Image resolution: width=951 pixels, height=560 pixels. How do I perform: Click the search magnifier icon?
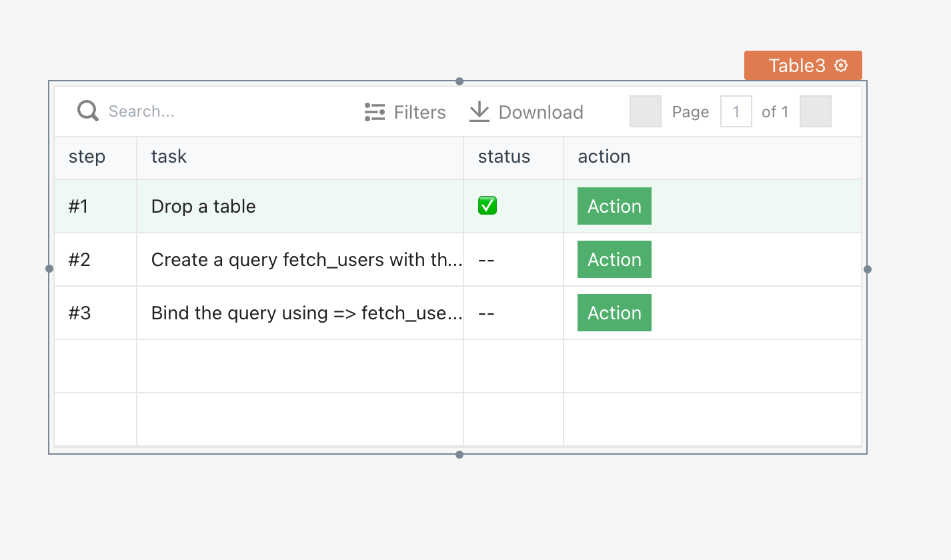point(87,111)
